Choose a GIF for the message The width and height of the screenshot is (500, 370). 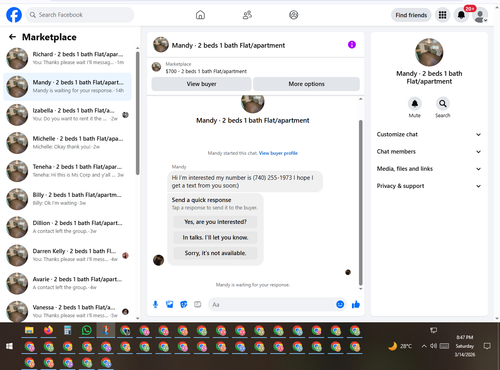point(198,304)
